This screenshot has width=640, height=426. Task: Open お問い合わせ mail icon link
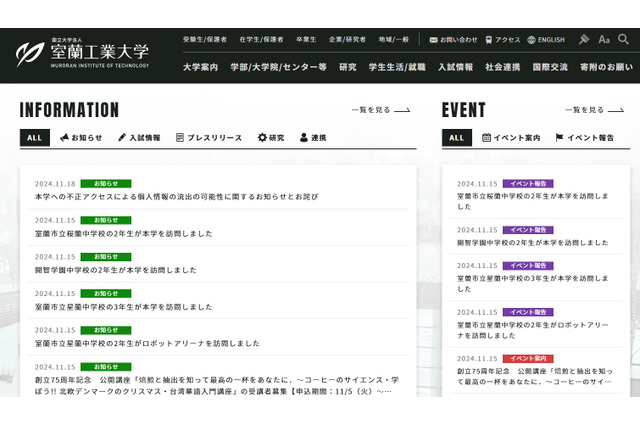tap(454, 40)
